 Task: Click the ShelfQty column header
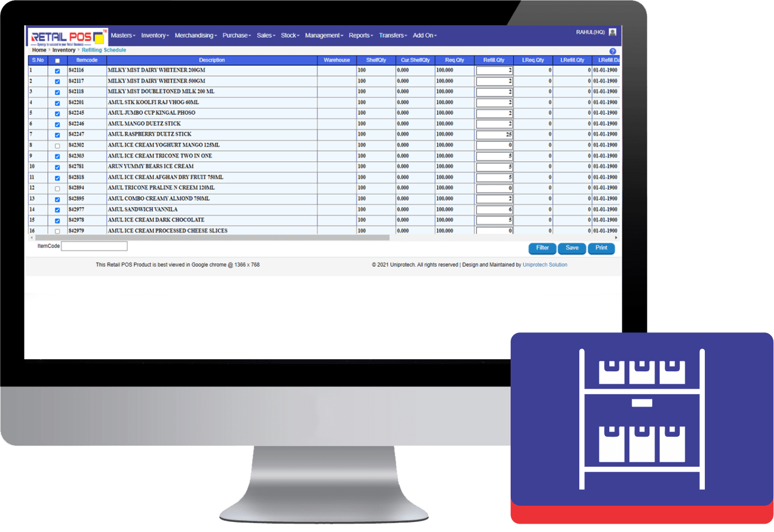coord(376,60)
